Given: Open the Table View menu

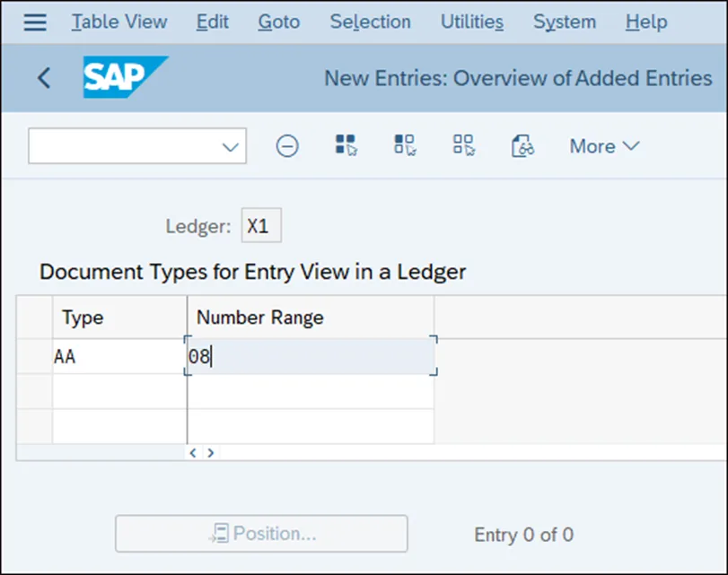Looking at the screenshot, I should tap(120, 22).
